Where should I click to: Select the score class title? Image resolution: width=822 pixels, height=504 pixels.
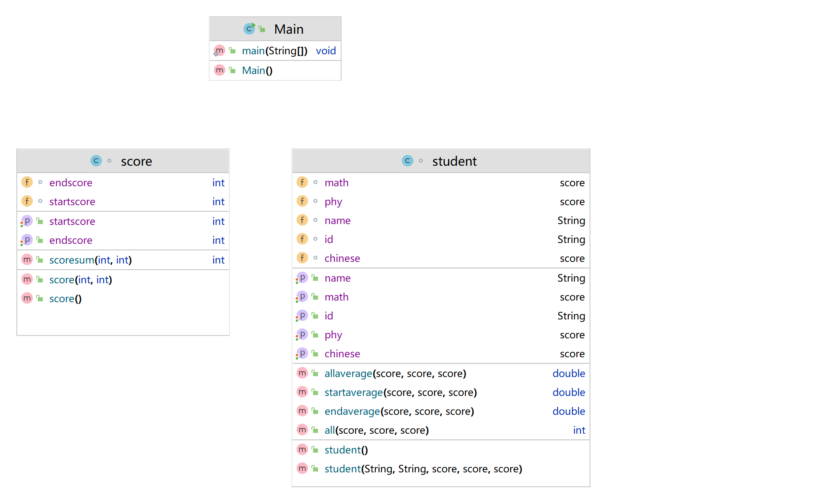[x=136, y=161]
